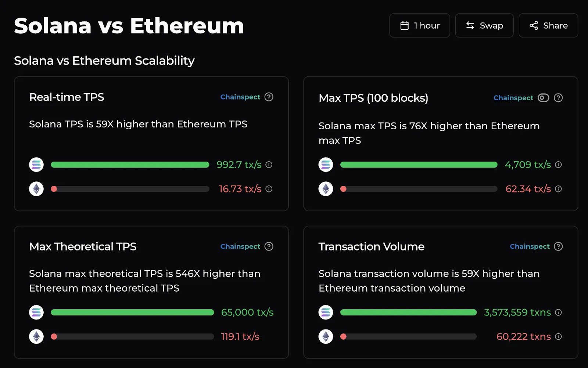The height and width of the screenshot is (368, 588).
Task: Click the Solana logo in Real-time TPS card
Action: coord(36,165)
